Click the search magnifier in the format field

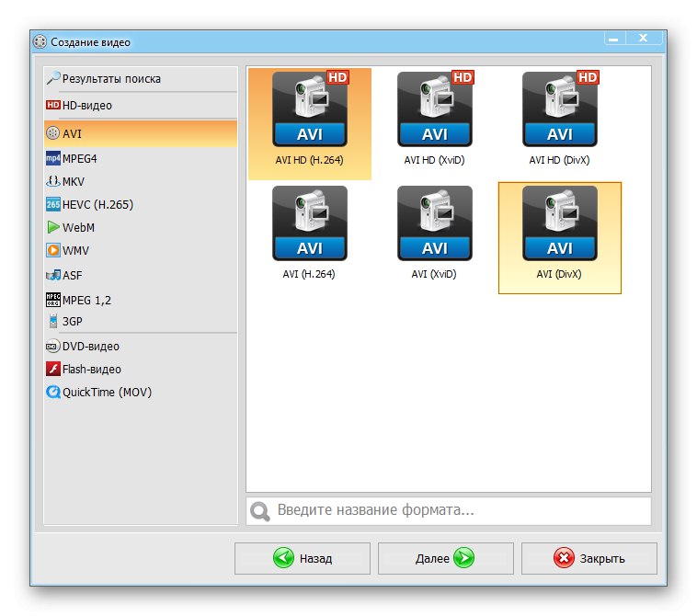(259, 511)
